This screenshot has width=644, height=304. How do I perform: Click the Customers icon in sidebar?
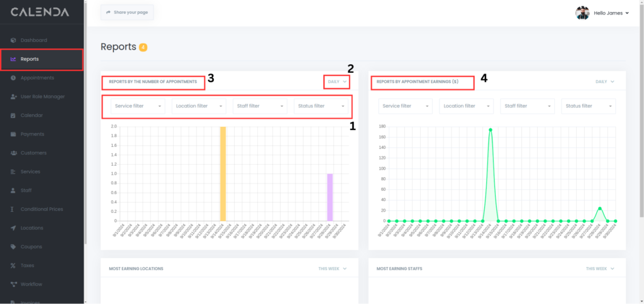pos(13,153)
